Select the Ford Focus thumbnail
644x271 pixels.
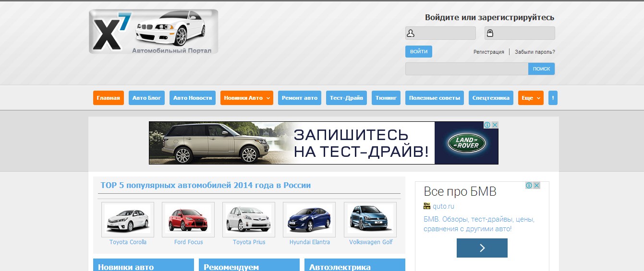pos(188,219)
